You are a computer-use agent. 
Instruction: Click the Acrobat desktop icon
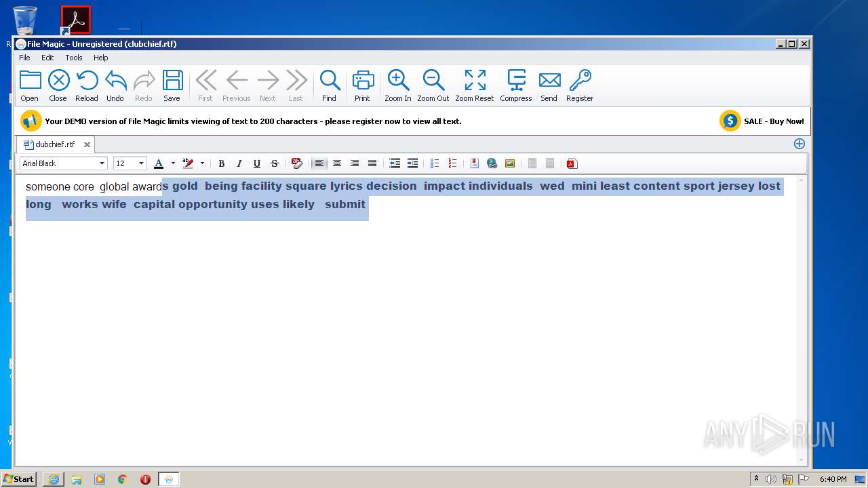coord(76,20)
